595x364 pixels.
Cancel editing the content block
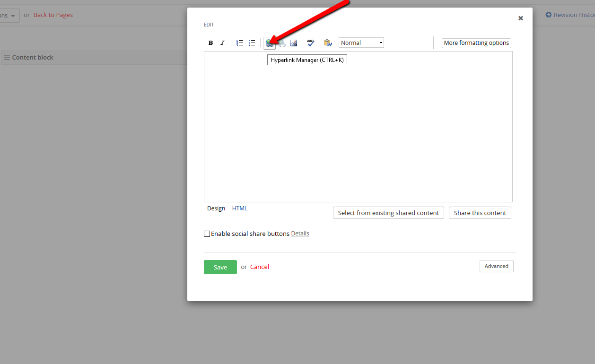(259, 267)
